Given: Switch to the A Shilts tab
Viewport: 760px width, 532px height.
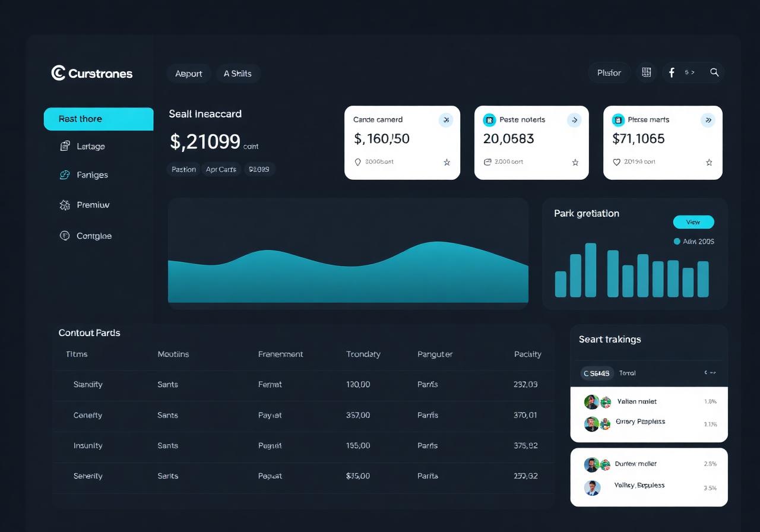Looking at the screenshot, I should click(x=237, y=74).
